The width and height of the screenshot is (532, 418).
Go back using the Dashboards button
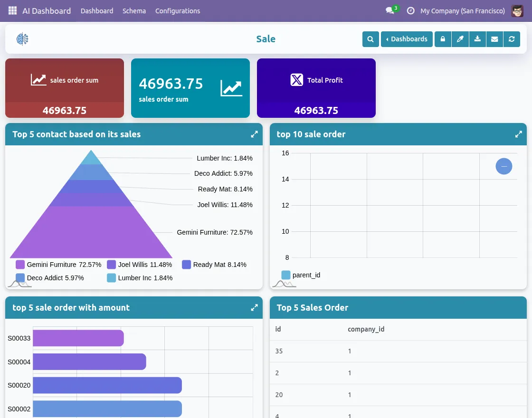coord(407,39)
